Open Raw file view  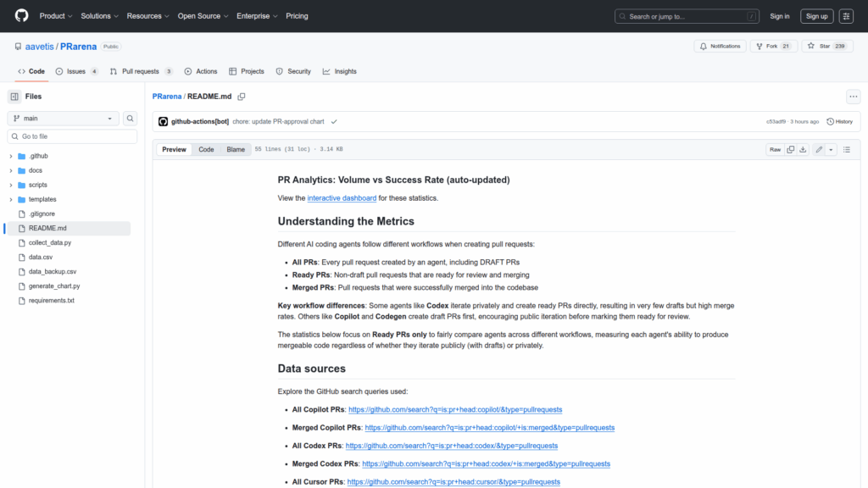(x=775, y=149)
